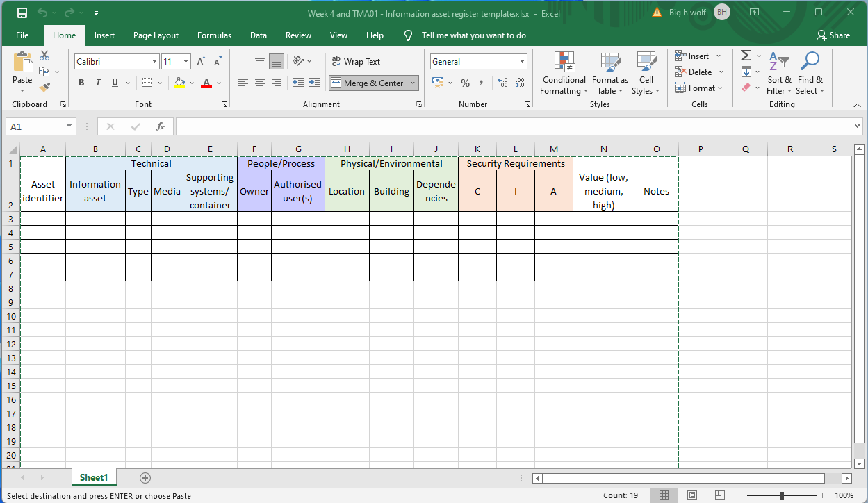Click the Clear eraser icon
The width and height of the screenshot is (868, 503).
[x=746, y=88]
